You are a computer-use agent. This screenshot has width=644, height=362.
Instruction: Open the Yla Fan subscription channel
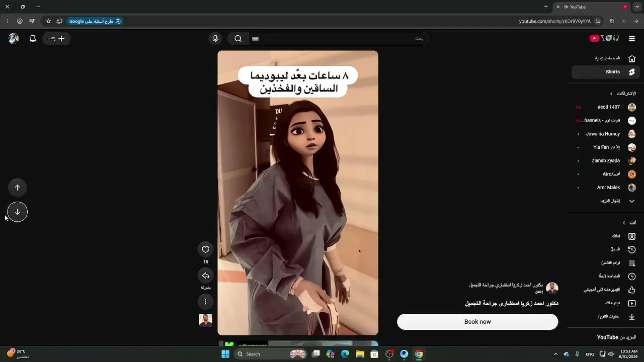click(x=606, y=147)
